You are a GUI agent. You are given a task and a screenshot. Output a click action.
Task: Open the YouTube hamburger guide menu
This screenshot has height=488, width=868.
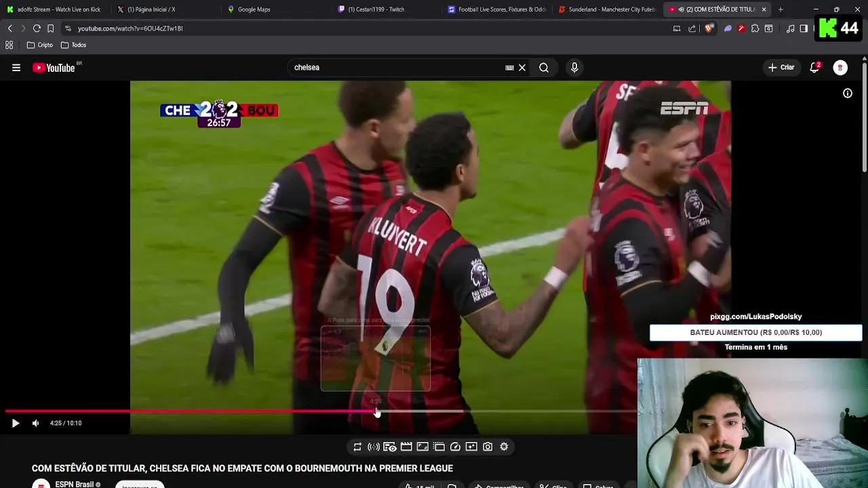point(16,68)
